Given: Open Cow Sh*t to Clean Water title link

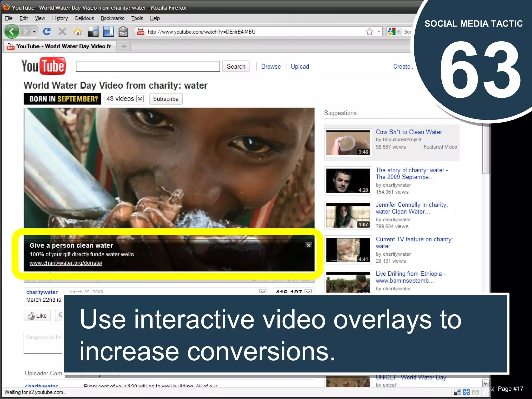Looking at the screenshot, I should tap(409, 132).
